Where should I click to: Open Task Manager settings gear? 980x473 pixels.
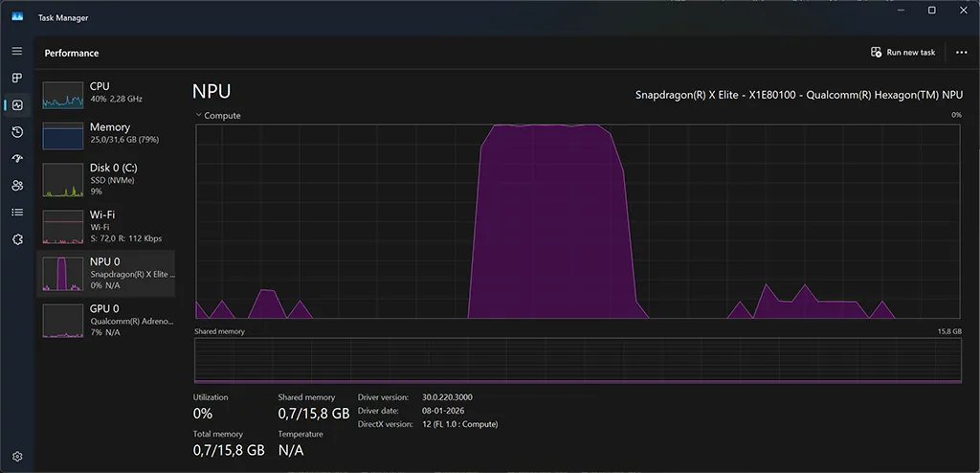pos(17,457)
